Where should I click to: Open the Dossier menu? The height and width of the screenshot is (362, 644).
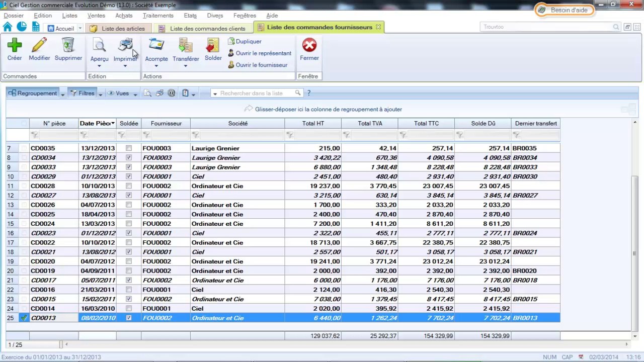14,16
